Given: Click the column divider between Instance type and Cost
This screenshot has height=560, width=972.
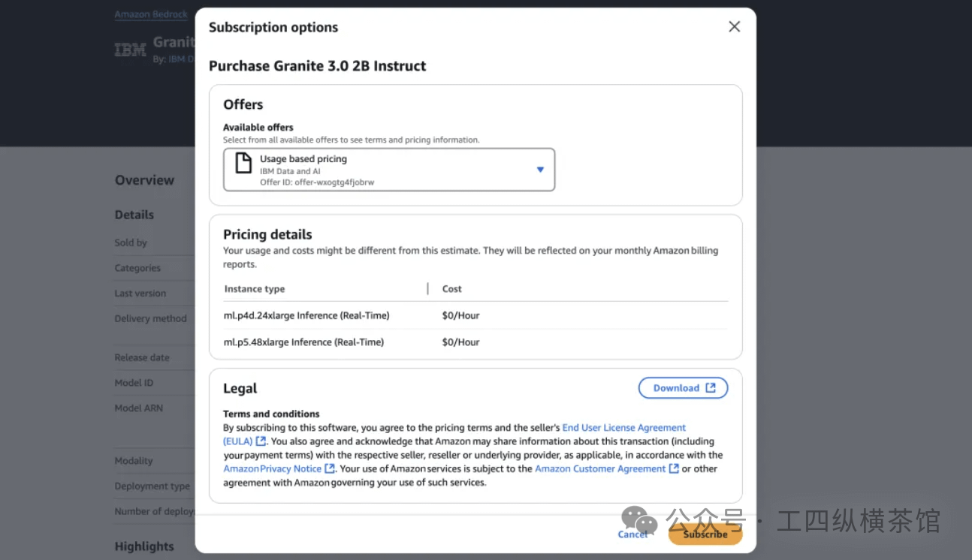Looking at the screenshot, I should pos(427,289).
